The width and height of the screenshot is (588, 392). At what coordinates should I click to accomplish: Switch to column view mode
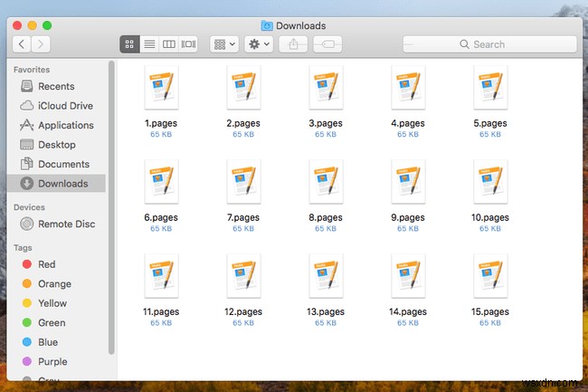pos(169,43)
